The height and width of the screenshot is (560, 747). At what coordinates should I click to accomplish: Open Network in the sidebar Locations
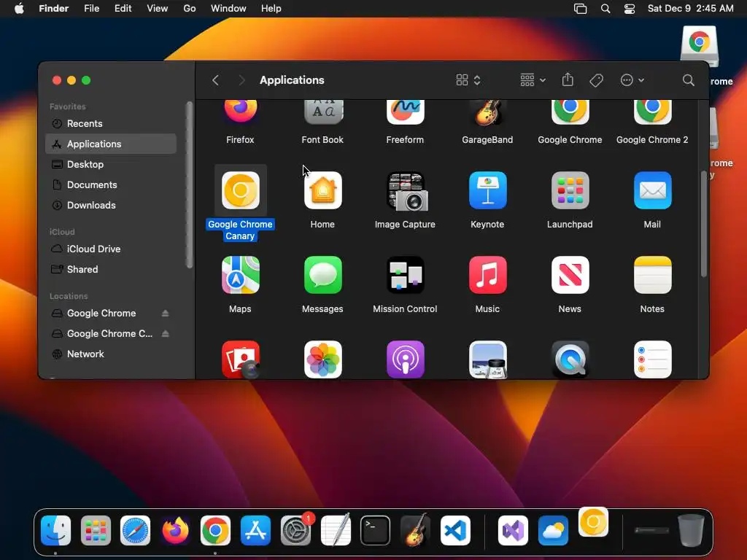click(111, 354)
